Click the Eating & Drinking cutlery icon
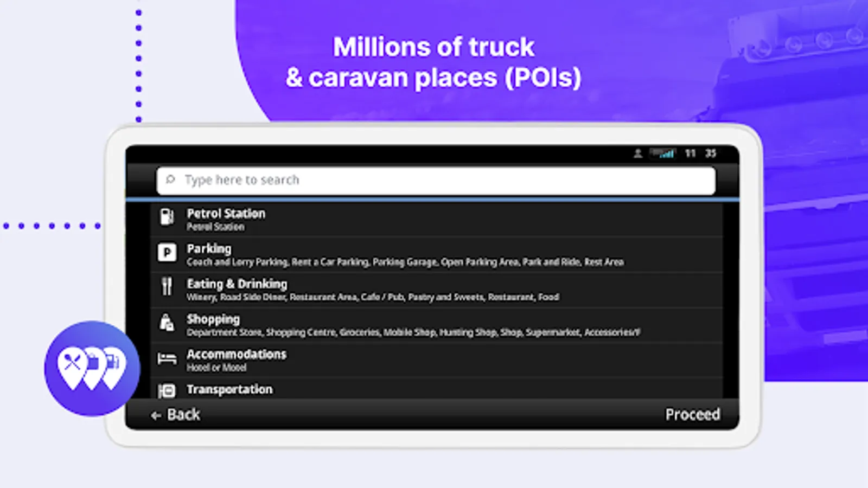The width and height of the screenshot is (868, 488). (167, 286)
